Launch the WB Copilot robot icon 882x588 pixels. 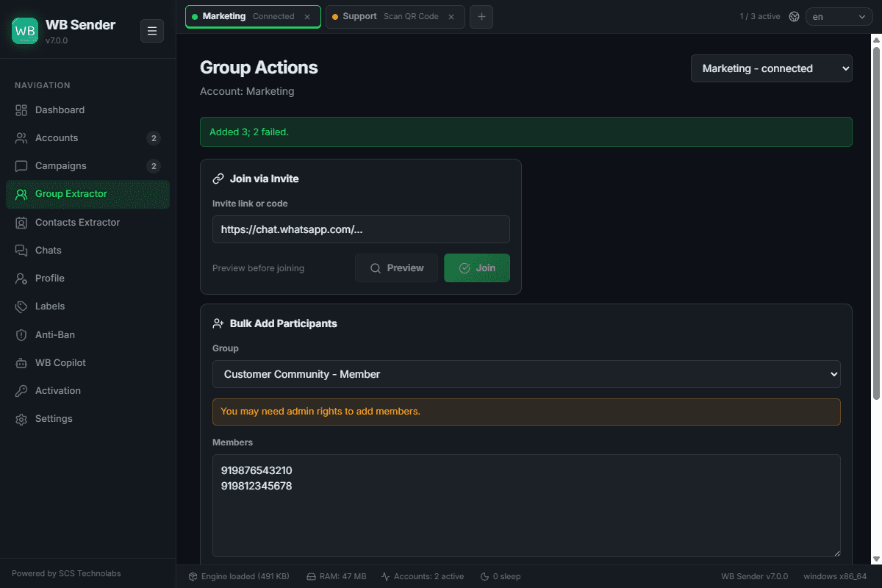click(x=21, y=363)
